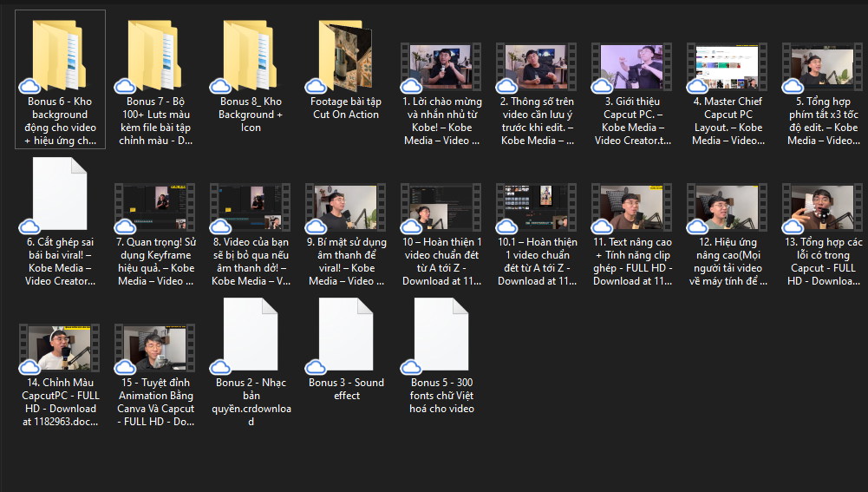
Task: Click file name 'Bonus 5 - 300 fonts chữ Việt hoá'
Action: 441,396
